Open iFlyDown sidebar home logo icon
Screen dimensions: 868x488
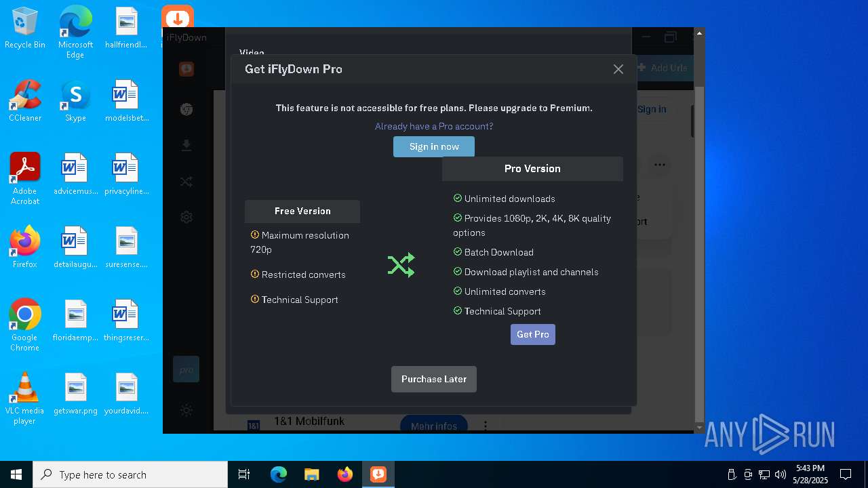coord(186,68)
